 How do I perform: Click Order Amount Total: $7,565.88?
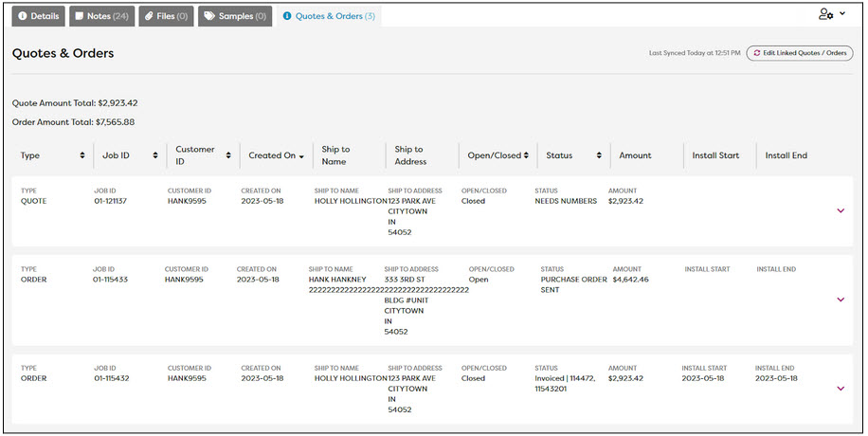73,122
